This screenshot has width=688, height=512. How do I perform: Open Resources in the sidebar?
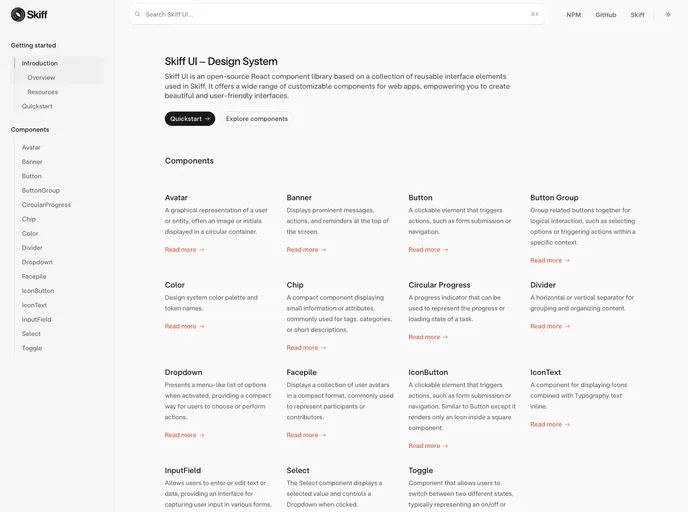coord(43,92)
